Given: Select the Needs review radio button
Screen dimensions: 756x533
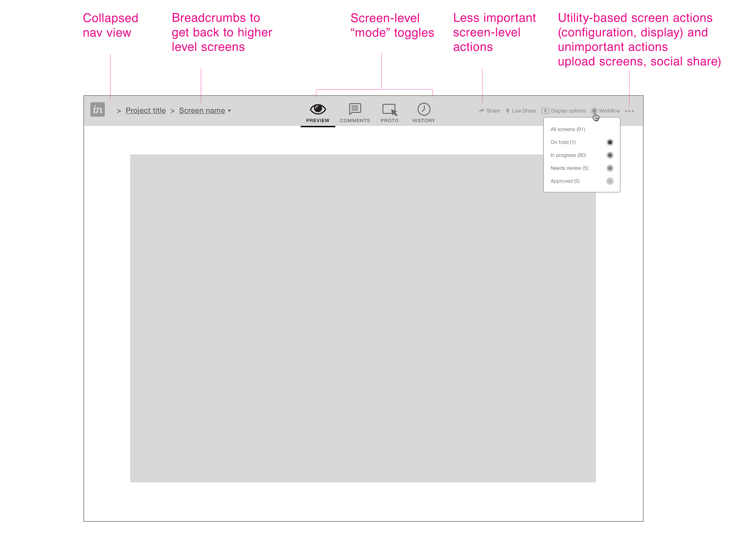Looking at the screenshot, I should click(610, 168).
